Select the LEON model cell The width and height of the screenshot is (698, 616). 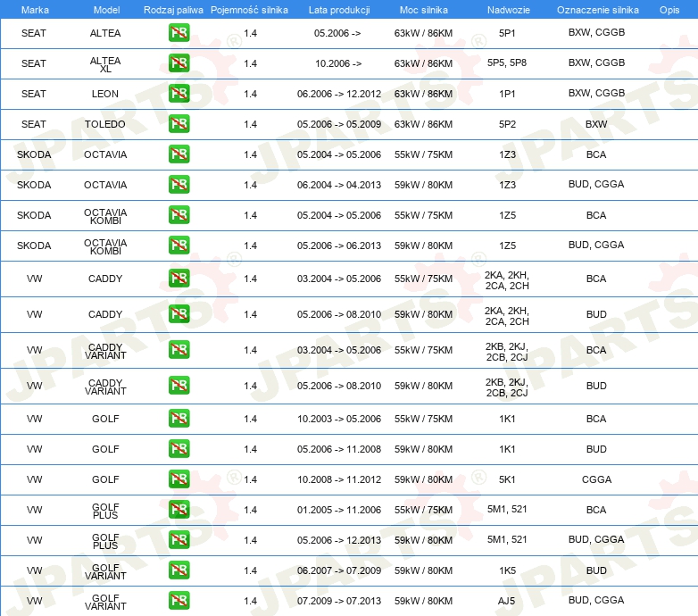pyautogui.click(x=105, y=94)
